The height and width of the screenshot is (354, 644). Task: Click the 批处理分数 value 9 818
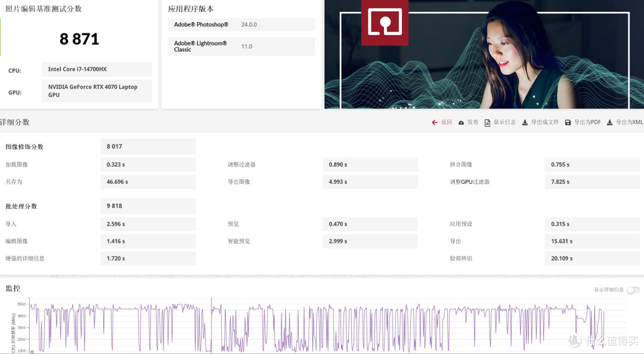click(x=148, y=206)
